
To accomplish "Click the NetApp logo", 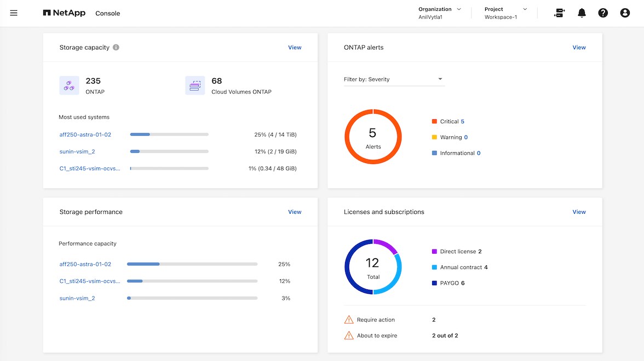I will (64, 13).
